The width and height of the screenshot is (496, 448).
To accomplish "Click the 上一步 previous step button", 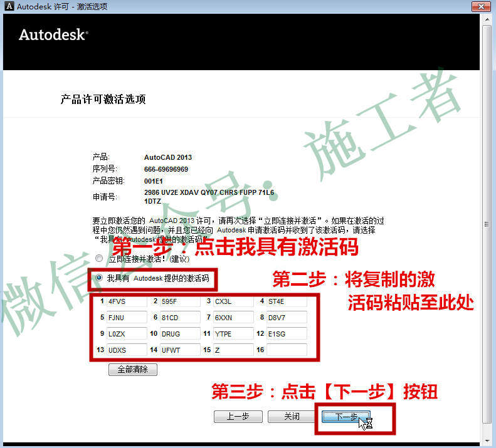I will [x=238, y=417].
